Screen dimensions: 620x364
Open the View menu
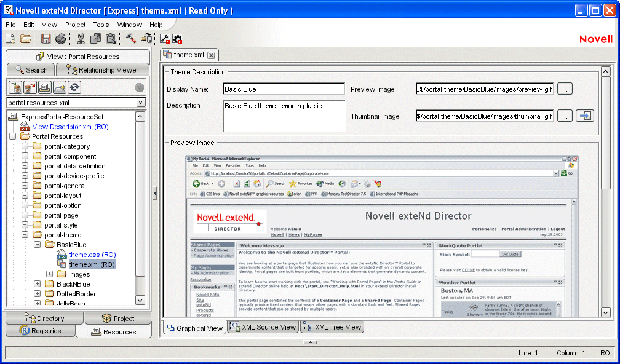tap(49, 25)
